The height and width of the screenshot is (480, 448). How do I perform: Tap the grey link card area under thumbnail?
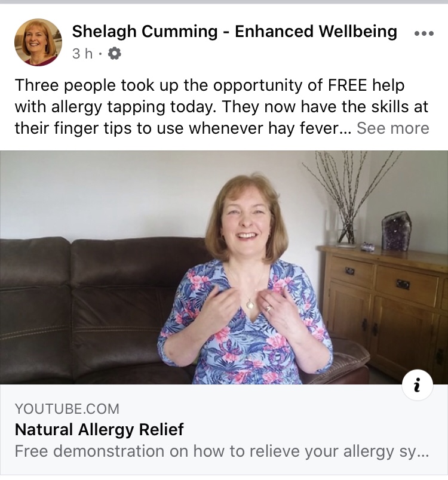coord(224,429)
